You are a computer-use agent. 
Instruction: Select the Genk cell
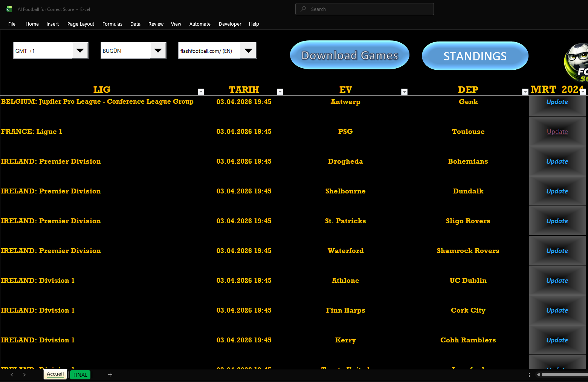point(468,102)
